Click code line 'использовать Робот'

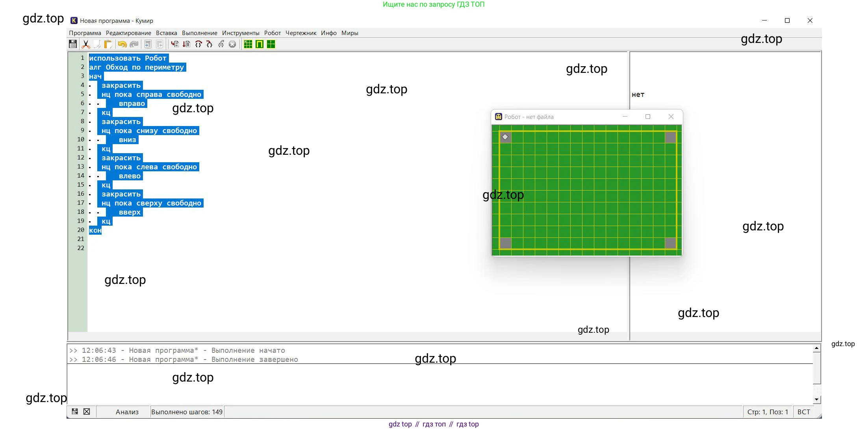point(128,58)
